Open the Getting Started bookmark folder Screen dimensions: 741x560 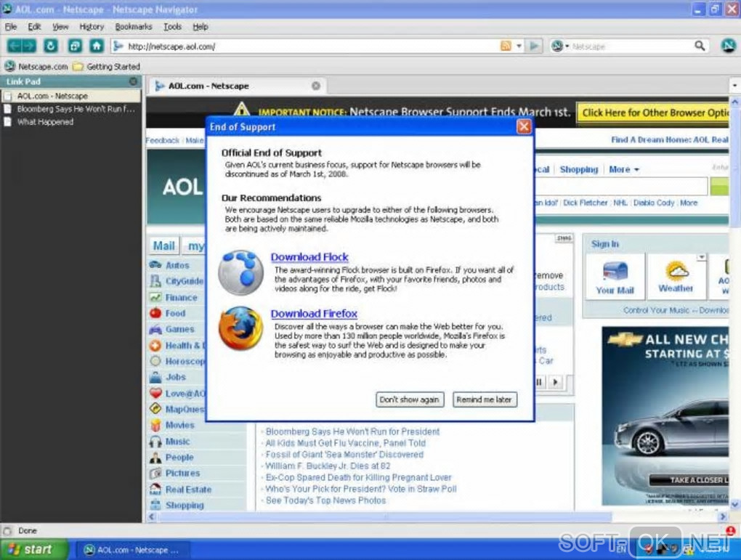[106, 66]
